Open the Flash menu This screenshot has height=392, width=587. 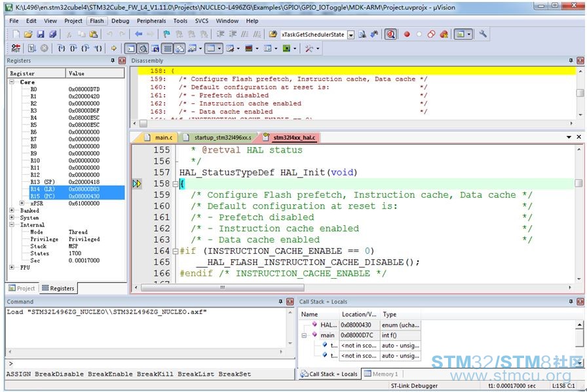[96, 21]
